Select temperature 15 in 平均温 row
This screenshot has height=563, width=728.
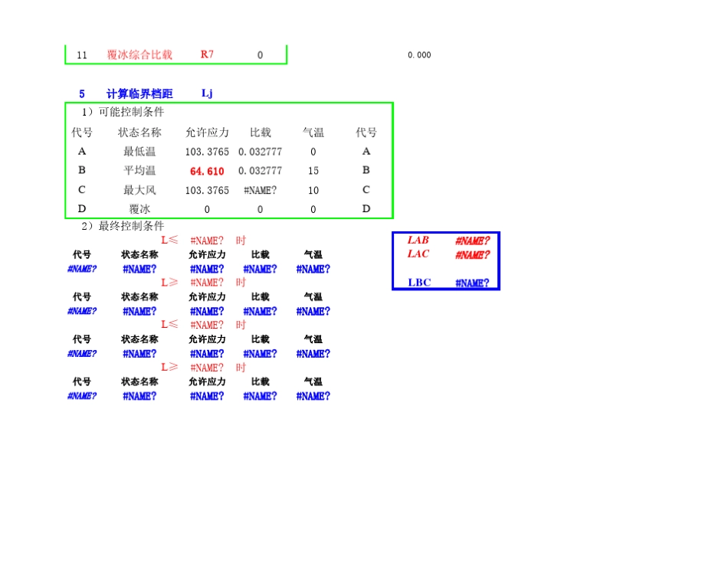313,171
